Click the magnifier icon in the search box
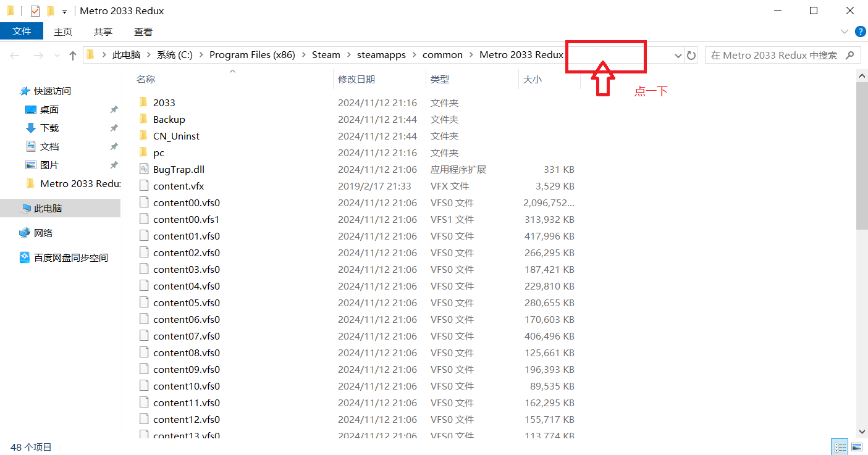 pyautogui.click(x=850, y=55)
